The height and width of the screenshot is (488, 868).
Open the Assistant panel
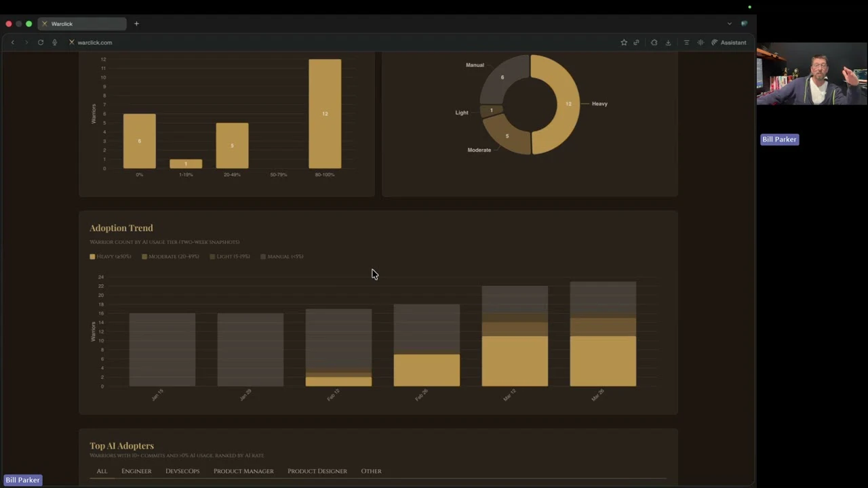click(x=729, y=42)
